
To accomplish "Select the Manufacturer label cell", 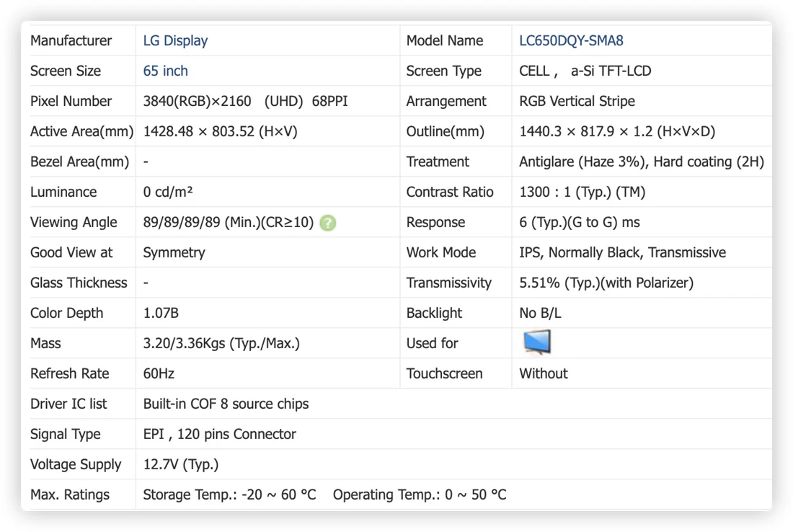I will coord(71,40).
